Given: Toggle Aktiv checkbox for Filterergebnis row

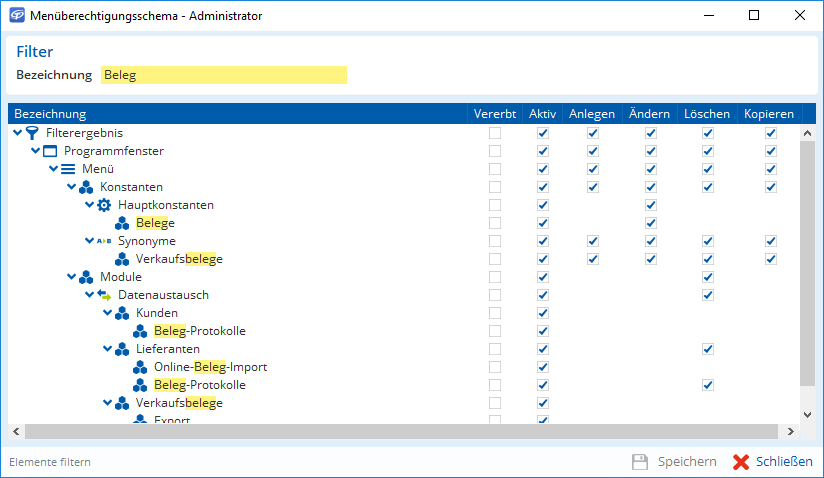Looking at the screenshot, I should click(x=543, y=133).
